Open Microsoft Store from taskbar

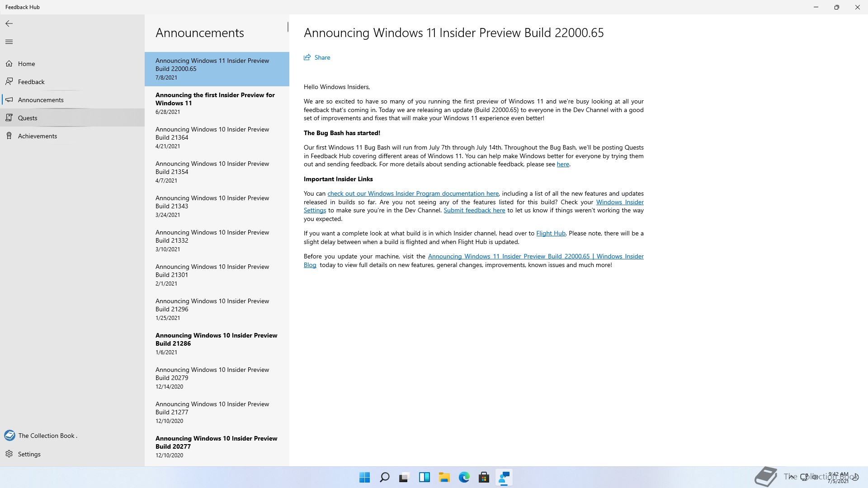point(484,478)
